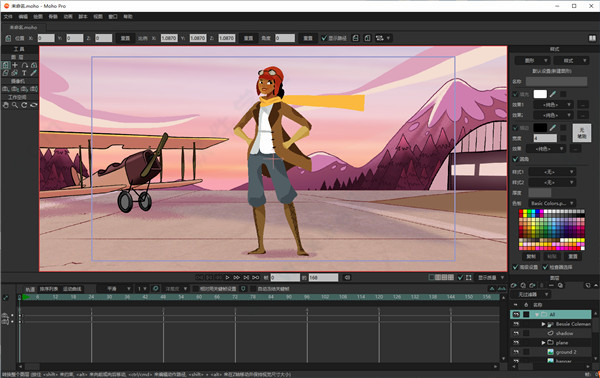Screen dimensions: 600x378
Task: Switch to the Motion Graph tab in timeline
Action: (x=72, y=289)
